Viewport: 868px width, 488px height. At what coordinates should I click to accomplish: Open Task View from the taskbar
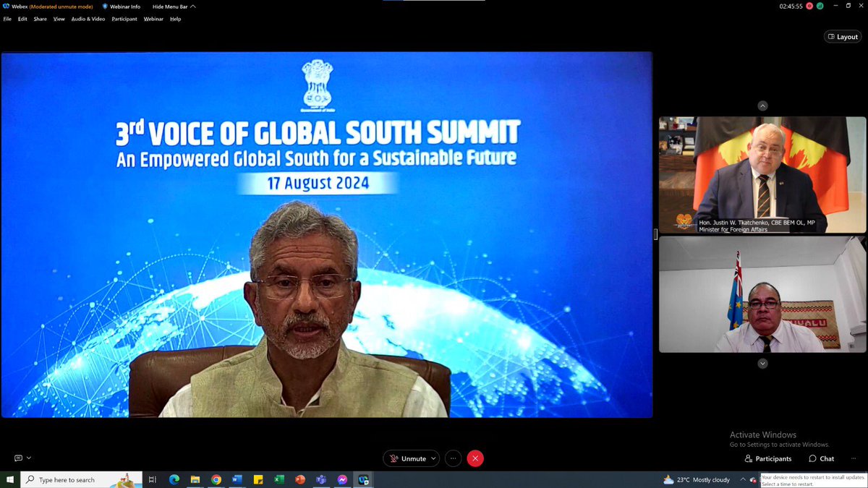click(x=152, y=479)
